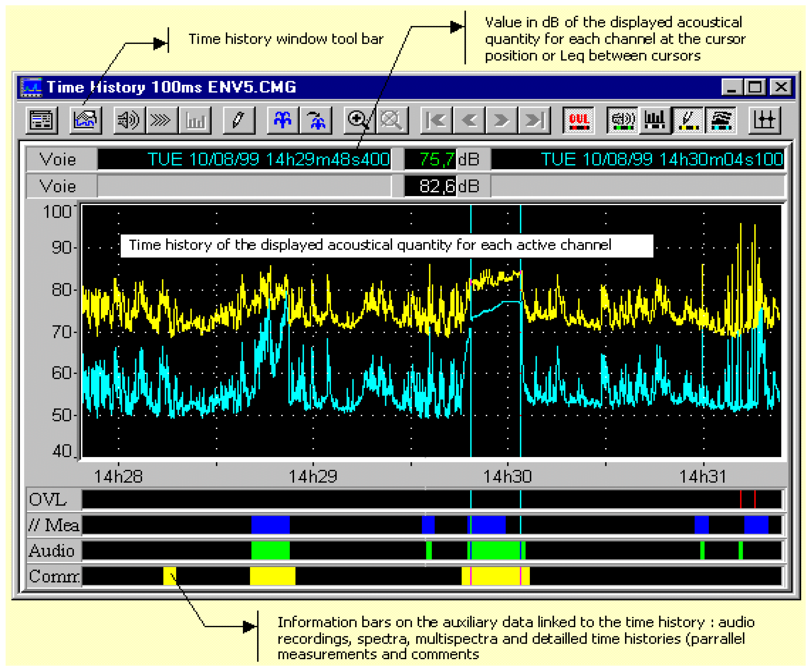810x672 pixels.
Task: Click the blue source coding icon
Action: [x=283, y=120]
